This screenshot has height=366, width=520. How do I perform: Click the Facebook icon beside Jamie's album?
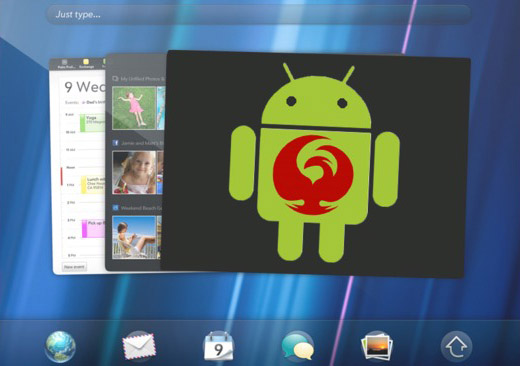pos(115,143)
